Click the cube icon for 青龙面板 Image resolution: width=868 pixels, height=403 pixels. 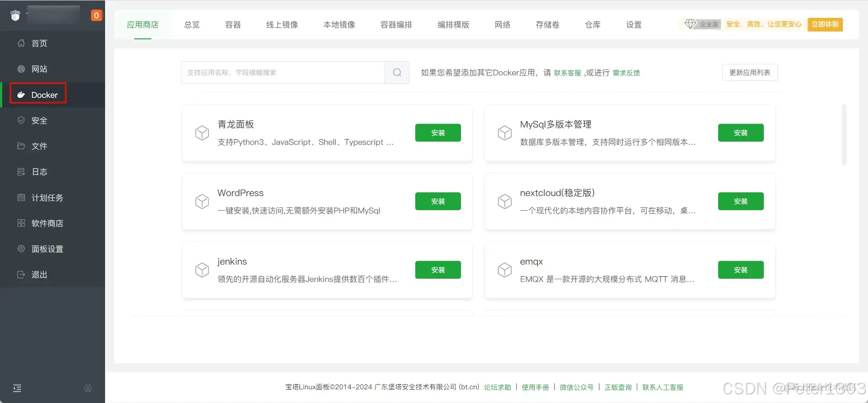202,133
